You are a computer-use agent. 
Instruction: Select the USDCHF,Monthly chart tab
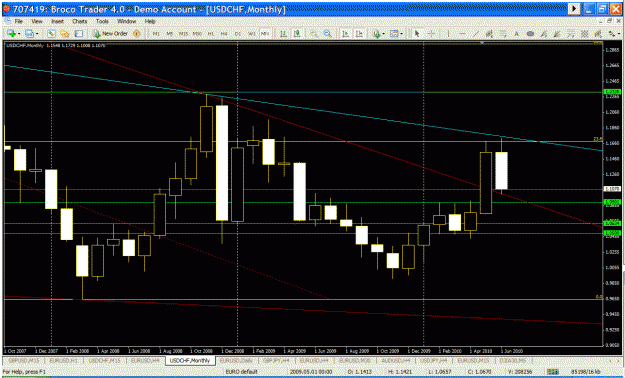point(191,360)
